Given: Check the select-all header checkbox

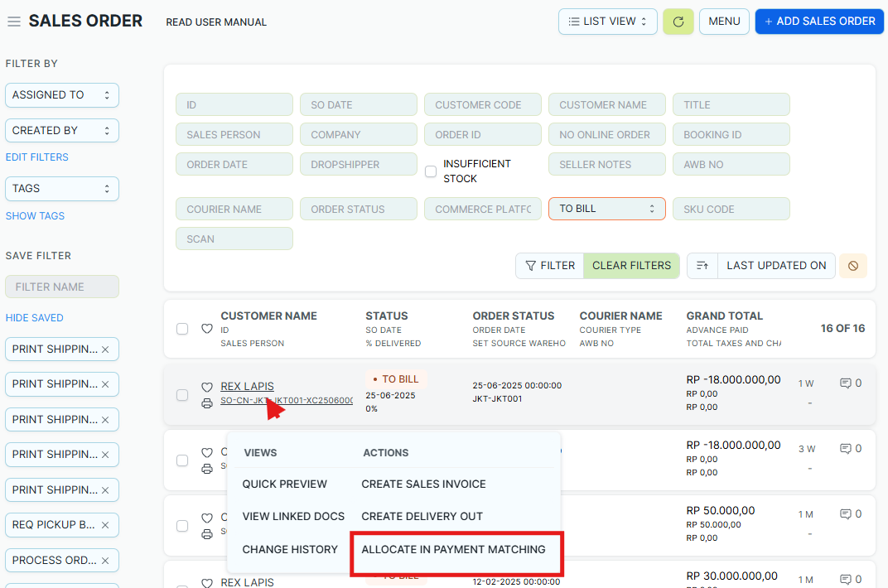Looking at the screenshot, I should pyautogui.click(x=182, y=329).
